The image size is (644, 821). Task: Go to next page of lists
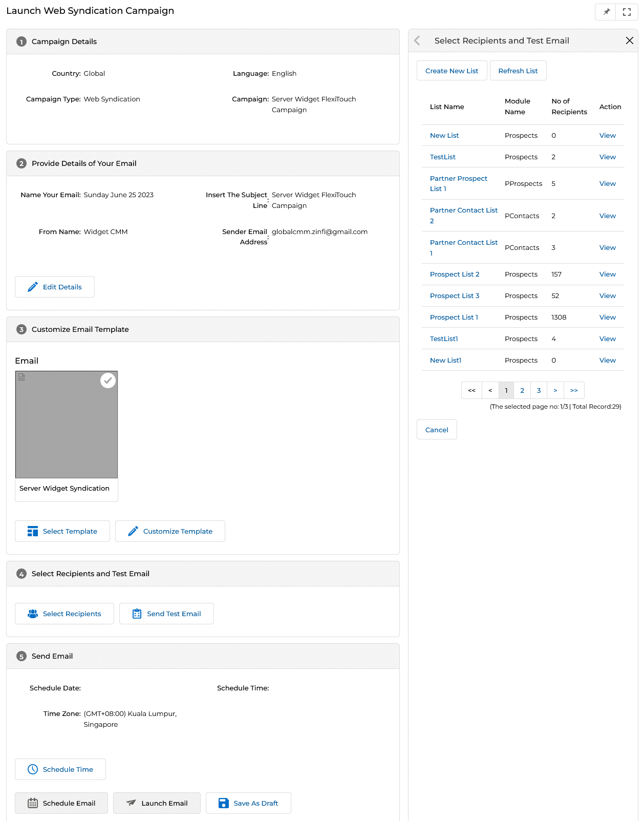[x=555, y=390]
